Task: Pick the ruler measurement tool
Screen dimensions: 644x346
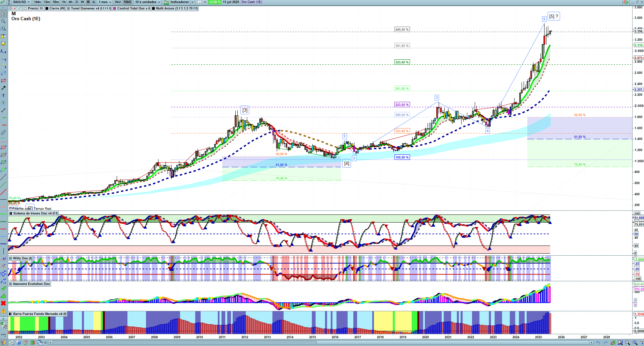Action: pos(3,133)
